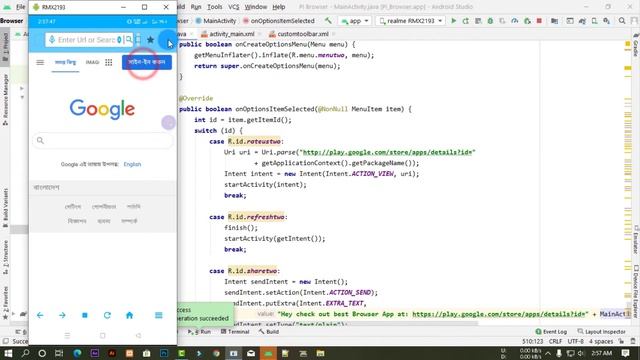This screenshot has width=640, height=360.
Task: Click the onOptionsItemSelected breadcrumb
Action: (x=279, y=20)
